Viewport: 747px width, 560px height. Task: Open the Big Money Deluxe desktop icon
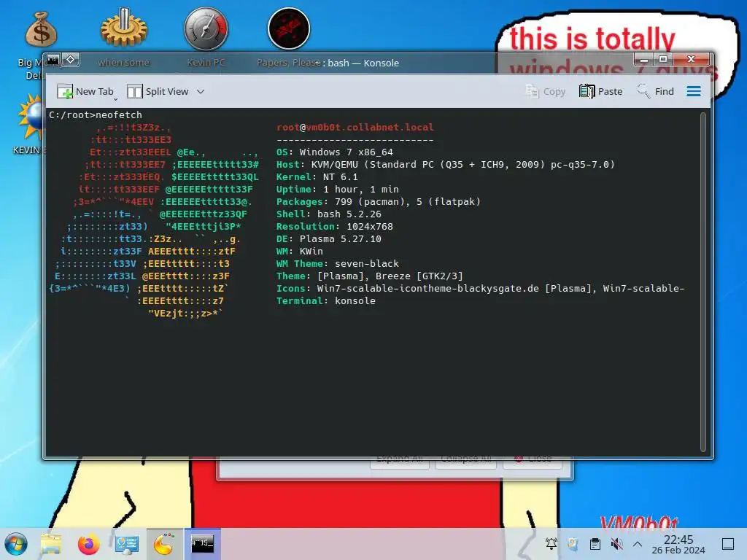pyautogui.click(x=41, y=29)
